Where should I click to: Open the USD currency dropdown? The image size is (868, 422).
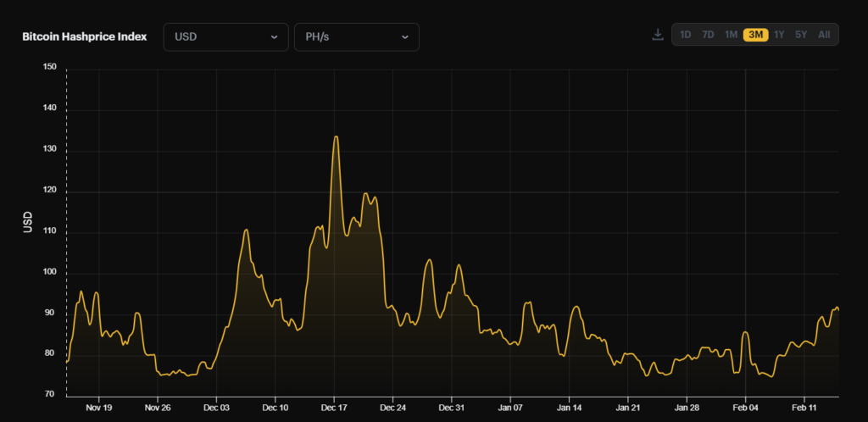(x=225, y=37)
